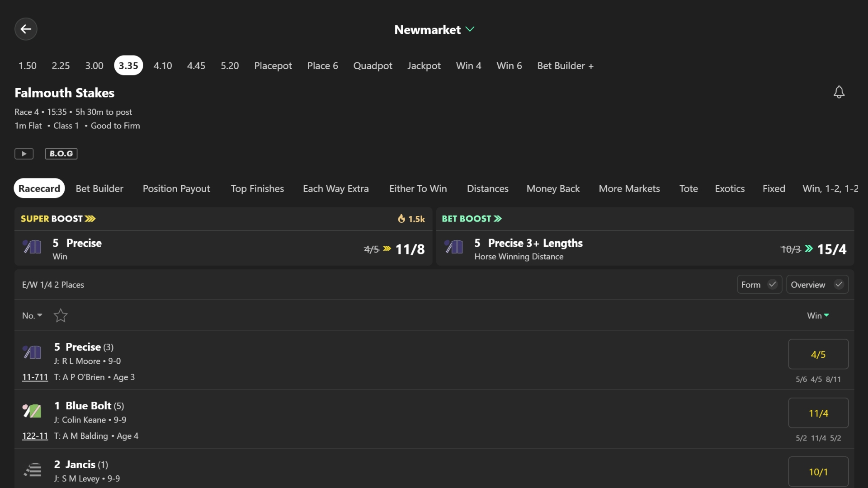Image resolution: width=868 pixels, height=488 pixels.
Task: Click the BET BOOST header label
Action: click(472, 219)
